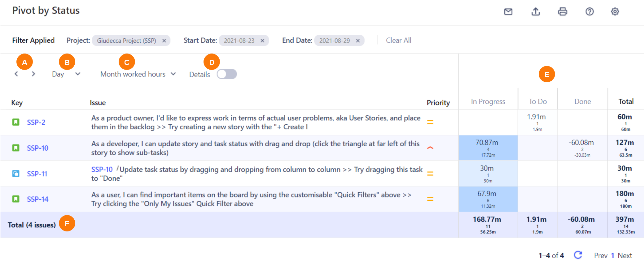Image resolution: width=644 pixels, height=267 pixels.
Task: Toggle the Details switch
Action: (227, 74)
